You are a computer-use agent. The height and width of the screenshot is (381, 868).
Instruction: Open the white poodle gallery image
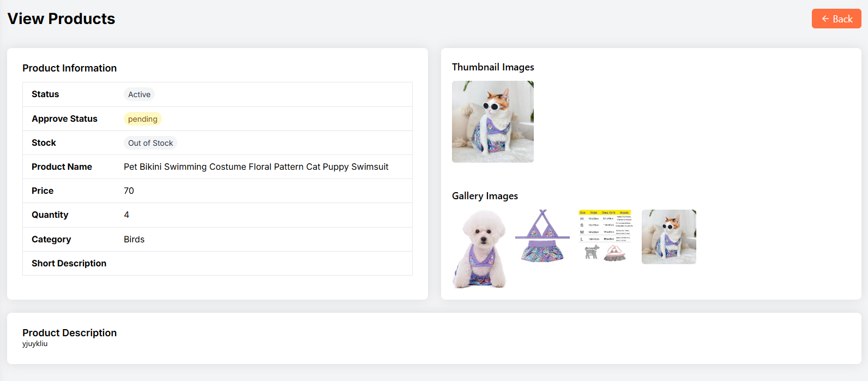tap(479, 249)
